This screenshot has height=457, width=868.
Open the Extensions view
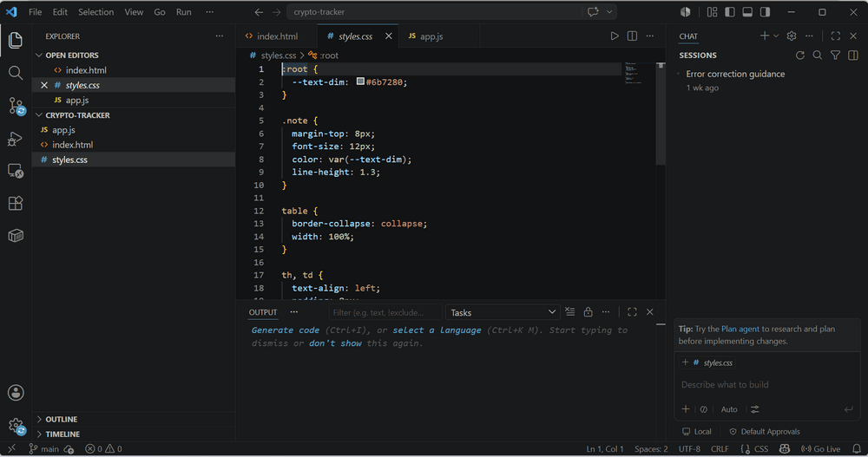click(x=16, y=203)
